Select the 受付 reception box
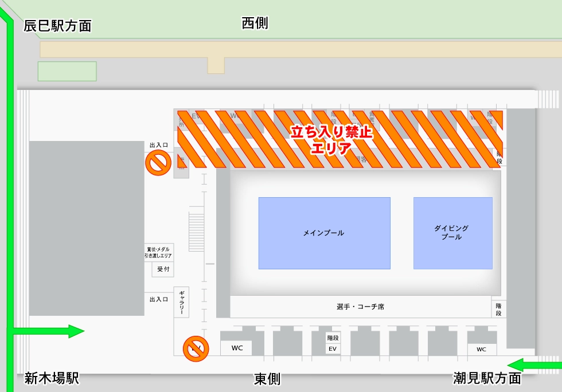562x392 pixels. tap(163, 269)
